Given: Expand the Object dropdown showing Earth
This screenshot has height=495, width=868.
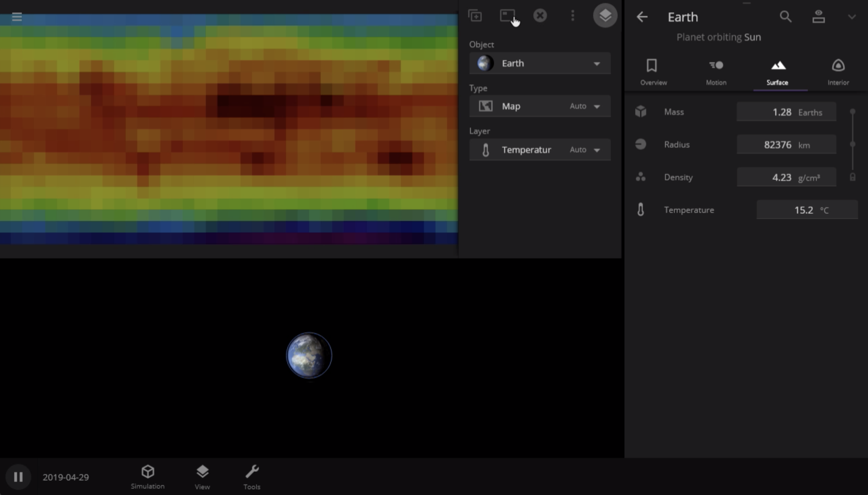Looking at the screenshot, I should click(540, 63).
